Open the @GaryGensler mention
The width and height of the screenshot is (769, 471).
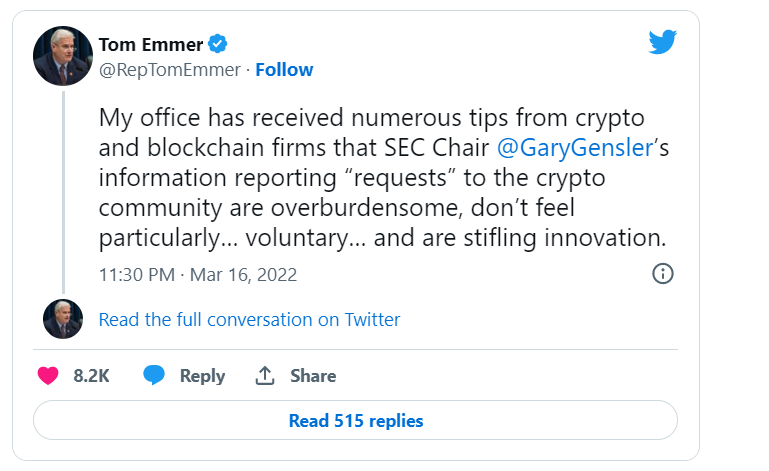coord(567,148)
